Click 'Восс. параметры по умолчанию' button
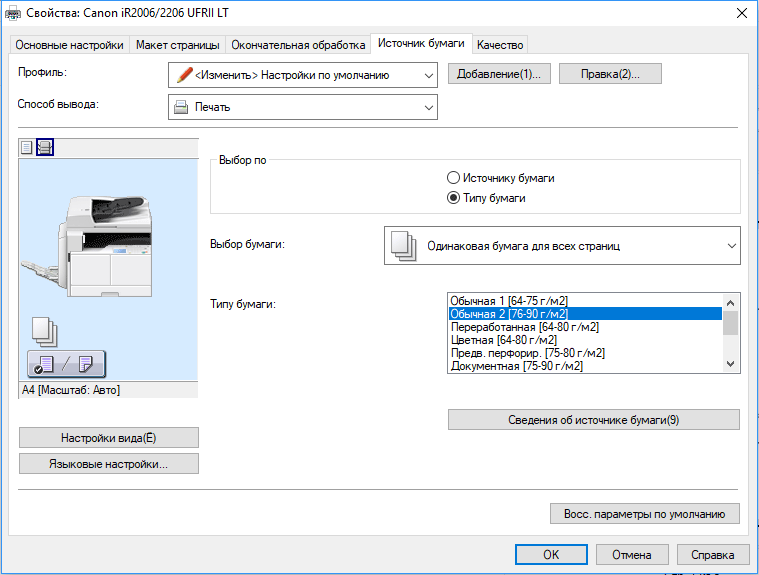Screen dimensions: 759x575 tap(645, 514)
